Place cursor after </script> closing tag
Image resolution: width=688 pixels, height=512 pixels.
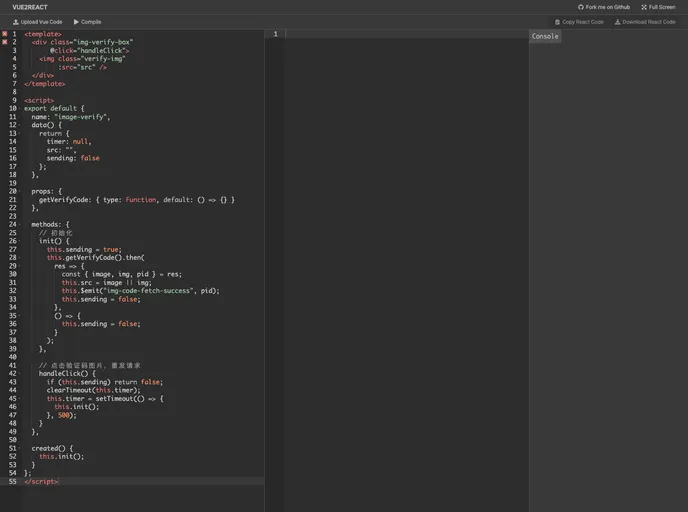pyautogui.click(x=58, y=482)
